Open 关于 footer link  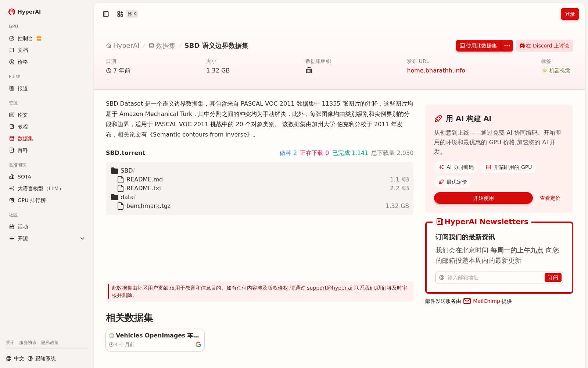coord(10,343)
